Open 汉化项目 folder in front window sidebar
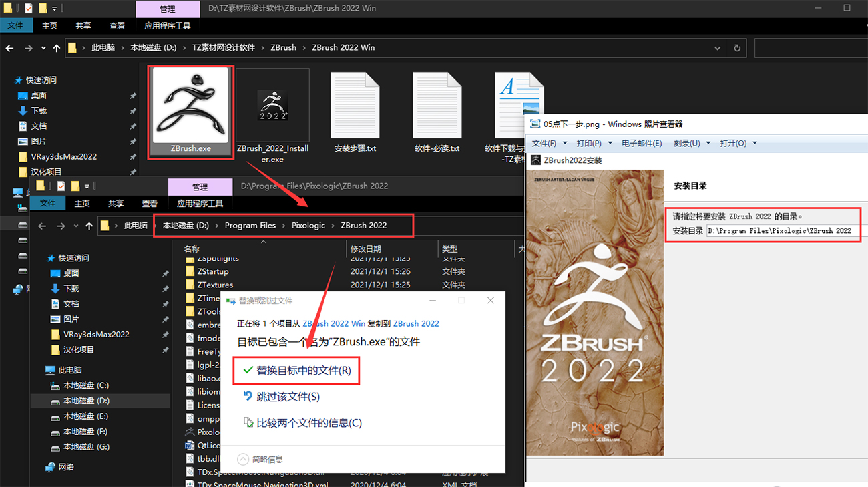 78,349
